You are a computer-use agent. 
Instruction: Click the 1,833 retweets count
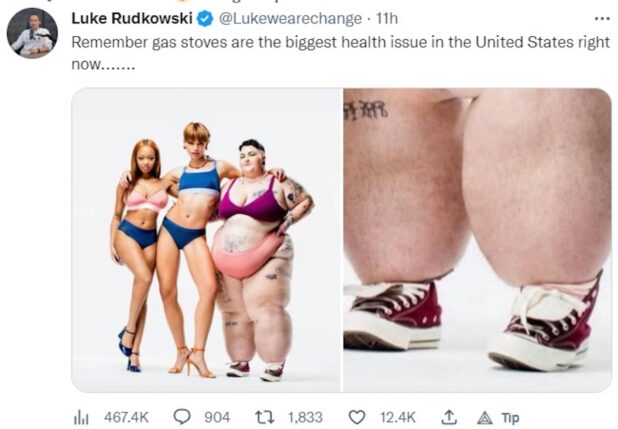coord(305,417)
